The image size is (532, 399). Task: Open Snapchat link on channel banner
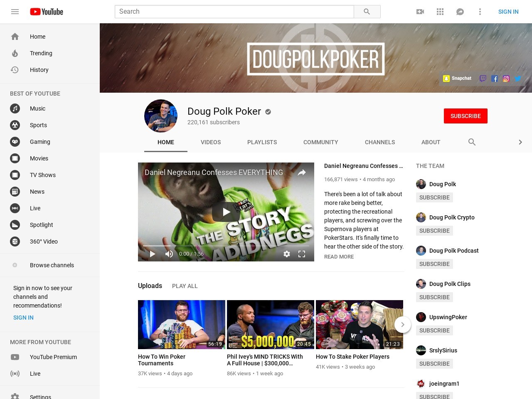[x=457, y=78]
